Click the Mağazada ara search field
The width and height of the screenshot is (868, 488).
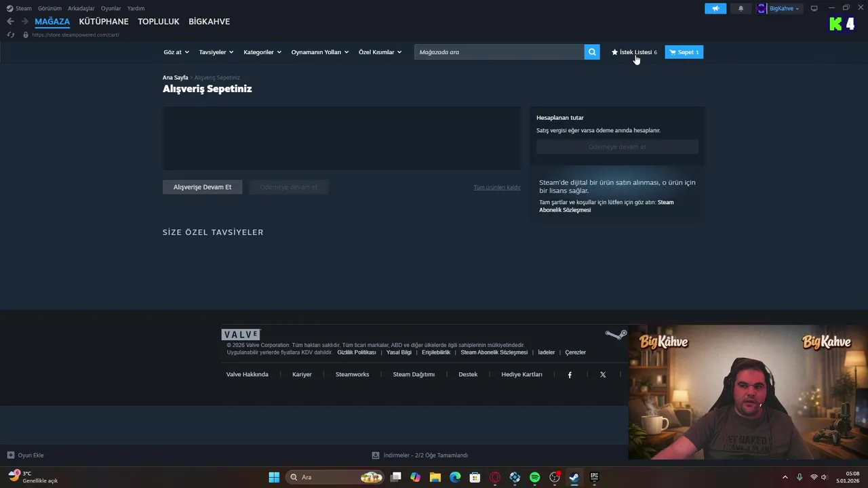click(500, 52)
